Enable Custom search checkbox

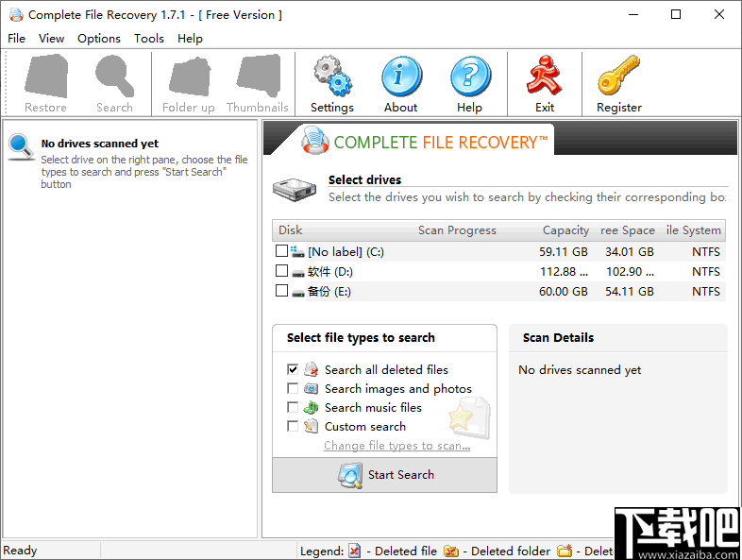tap(293, 426)
